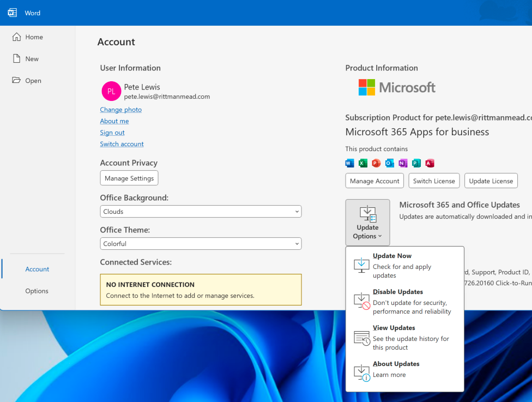
Task: Open Options in the sidebar
Action: 37,291
